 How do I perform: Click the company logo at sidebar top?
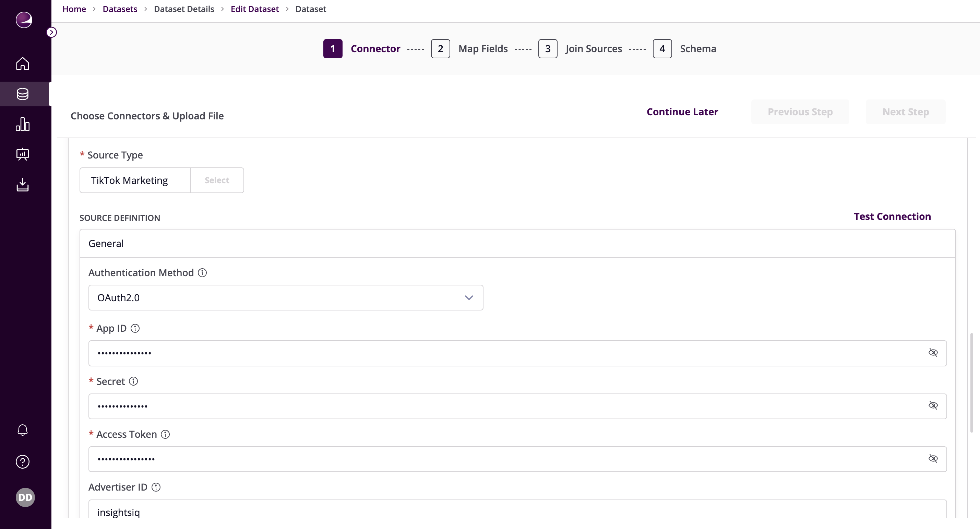[24, 20]
